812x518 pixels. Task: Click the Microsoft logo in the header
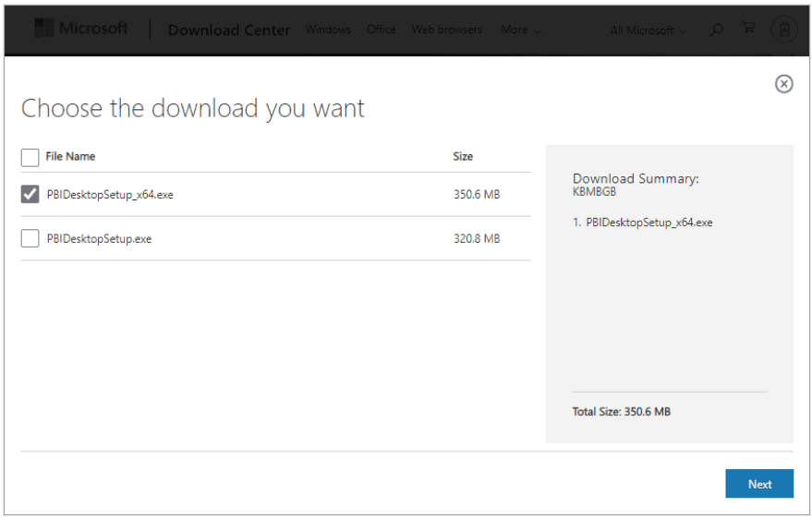(x=80, y=29)
